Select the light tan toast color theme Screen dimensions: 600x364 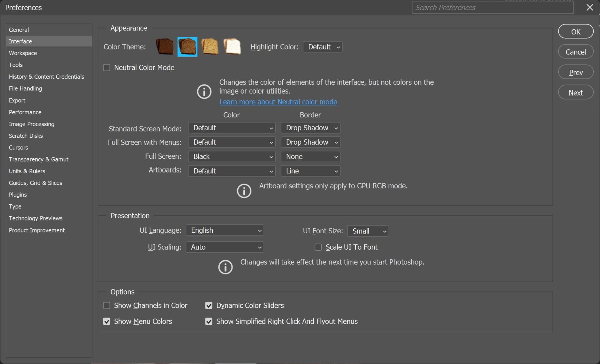(210, 47)
